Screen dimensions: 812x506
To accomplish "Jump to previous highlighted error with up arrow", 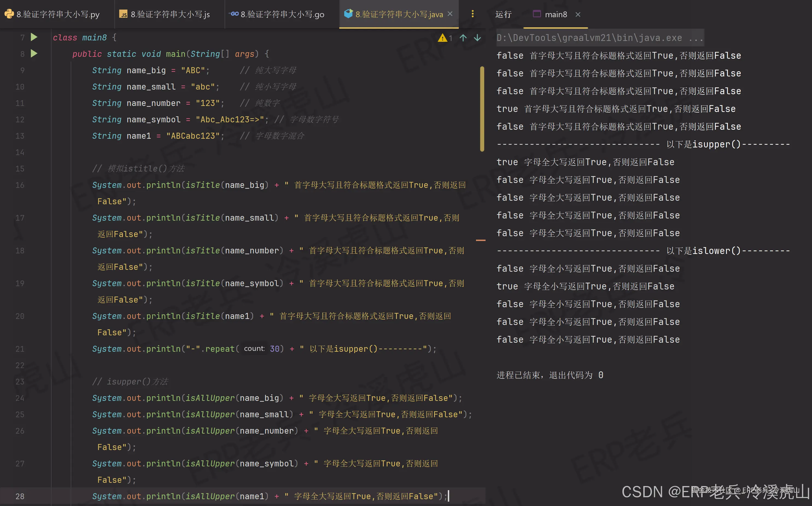I will pyautogui.click(x=463, y=38).
